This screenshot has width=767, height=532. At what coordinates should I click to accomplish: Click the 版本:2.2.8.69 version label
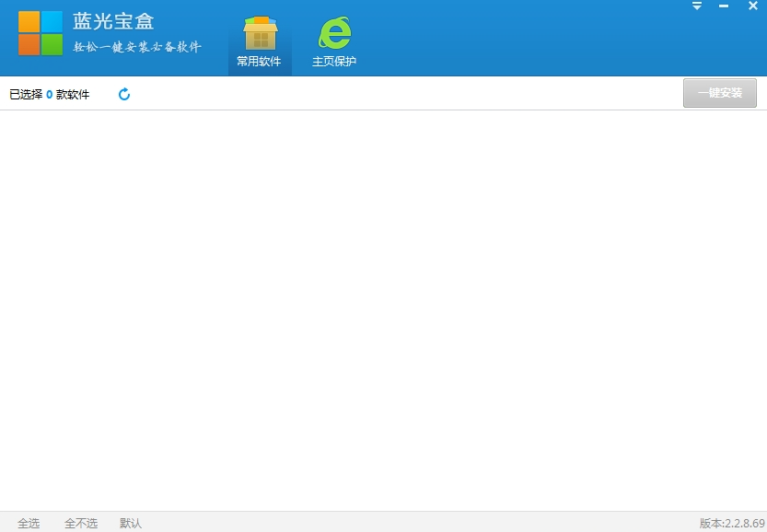(x=732, y=523)
